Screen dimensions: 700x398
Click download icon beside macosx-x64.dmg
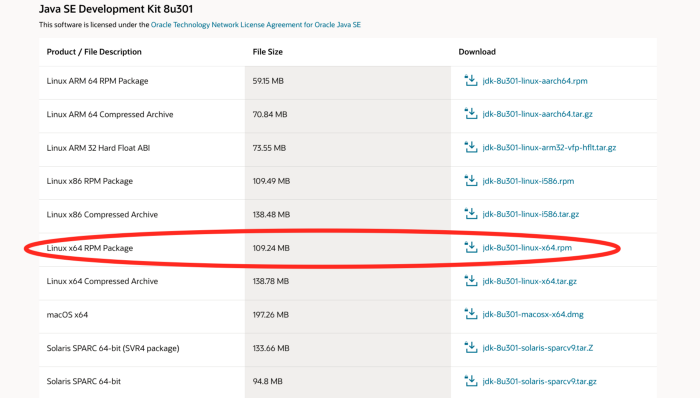[x=471, y=314]
